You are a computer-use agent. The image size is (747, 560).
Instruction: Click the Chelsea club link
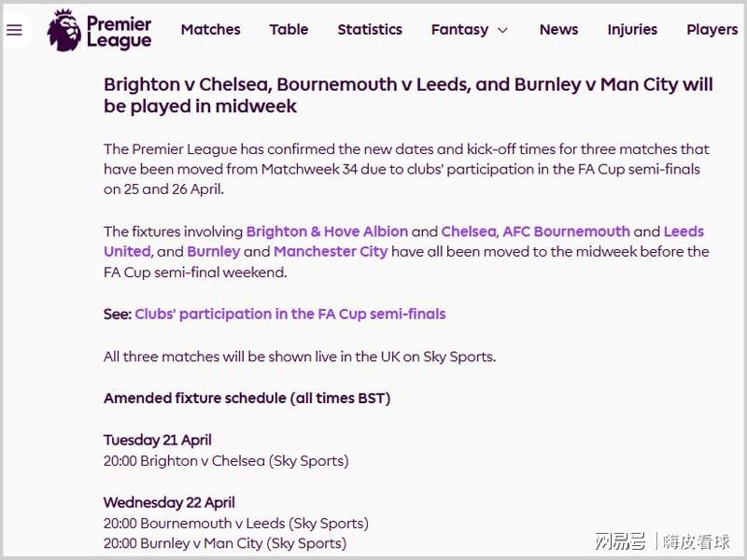click(469, 231)
